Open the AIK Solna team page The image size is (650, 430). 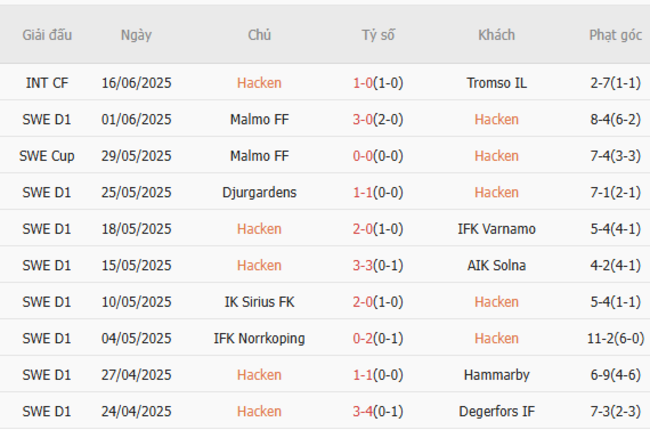(496, 265)
